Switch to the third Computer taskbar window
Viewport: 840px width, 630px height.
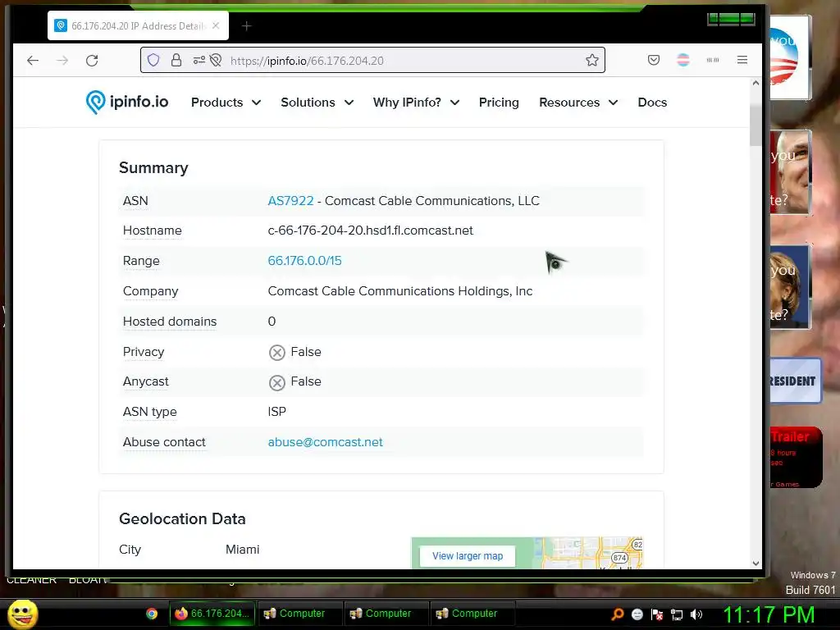point(472,614)
